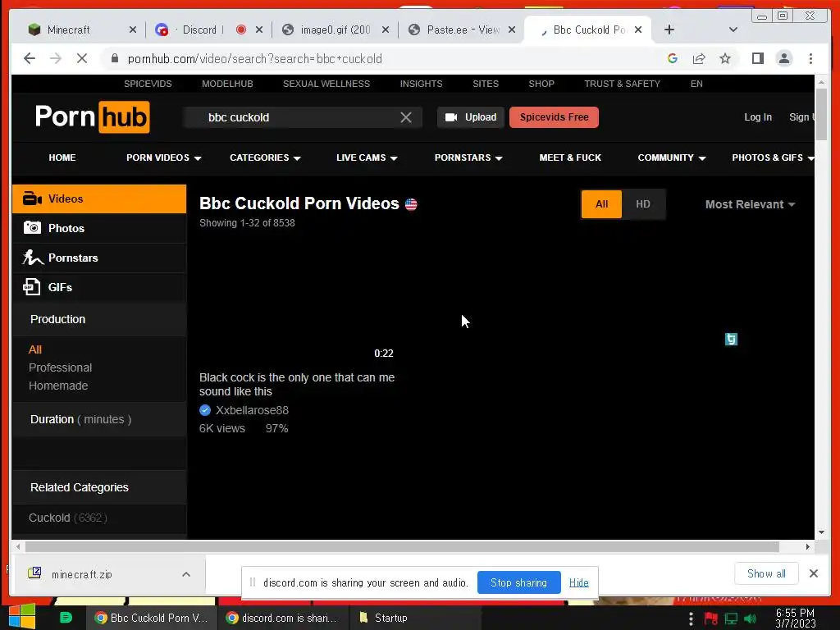Switch to the Discord tab

(x=200, y=30)
